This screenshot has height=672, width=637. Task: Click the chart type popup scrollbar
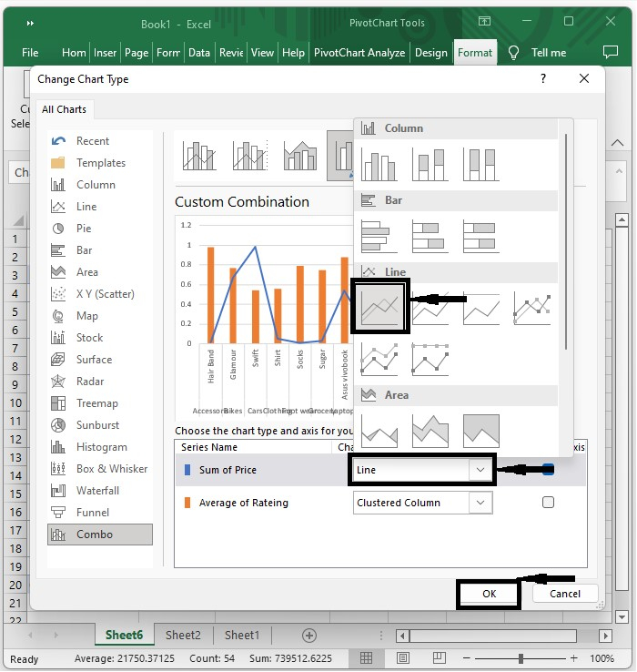(566, 241)
